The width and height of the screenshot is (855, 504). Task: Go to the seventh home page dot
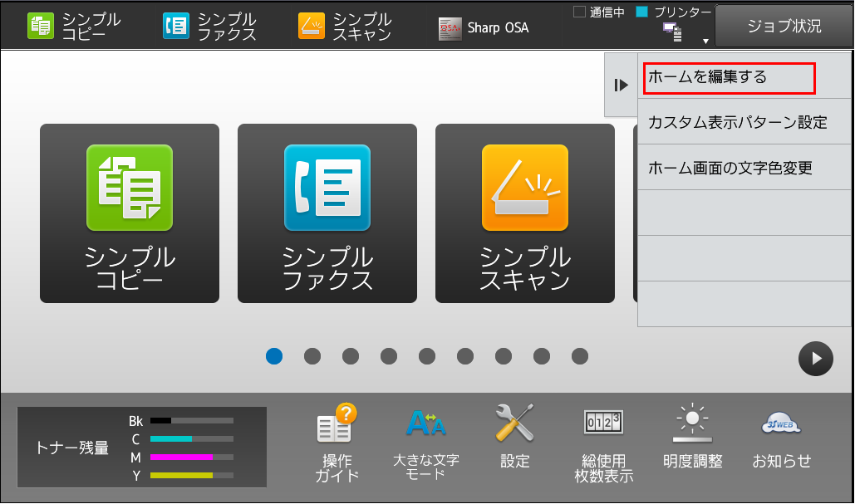(x=504, y=356)
